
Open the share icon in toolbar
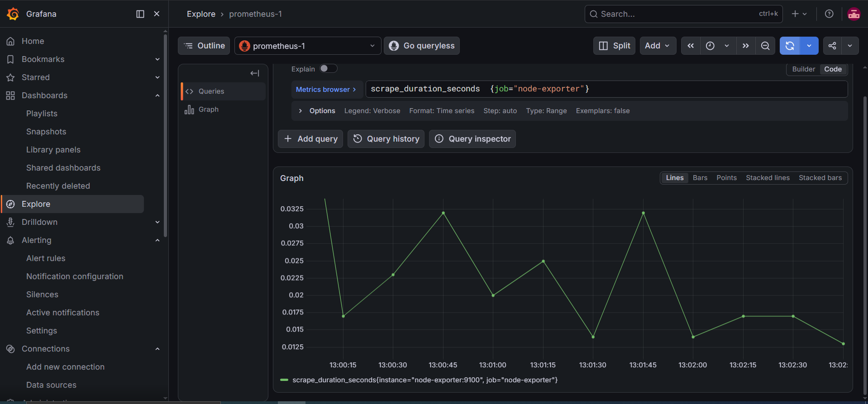coord(832,46)
